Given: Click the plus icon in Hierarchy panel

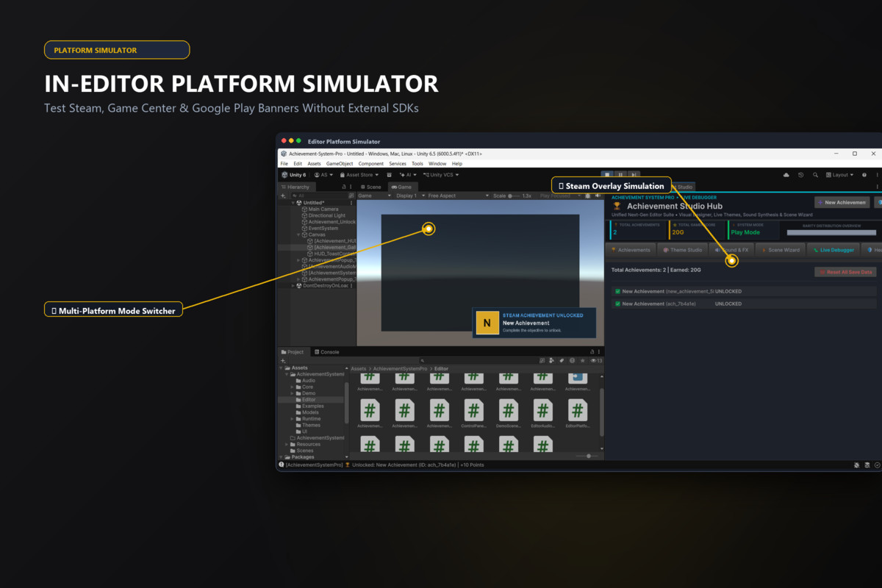Looking at the screenshot, I should click(x=283, y=196).
